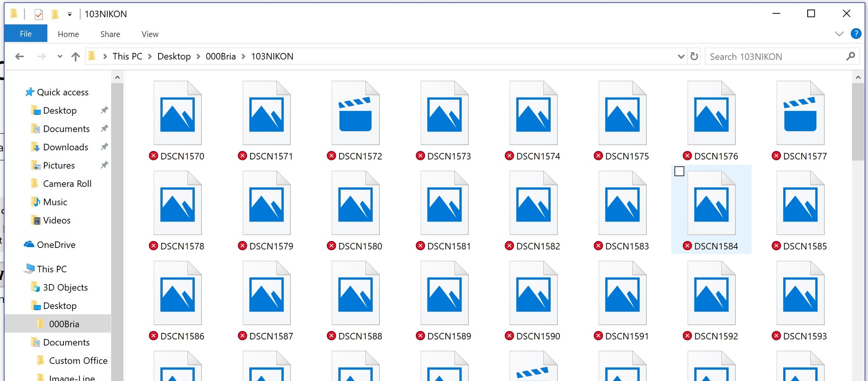Refresh the 103NIKON folder

pyautogui.click(x=694, y=56)
